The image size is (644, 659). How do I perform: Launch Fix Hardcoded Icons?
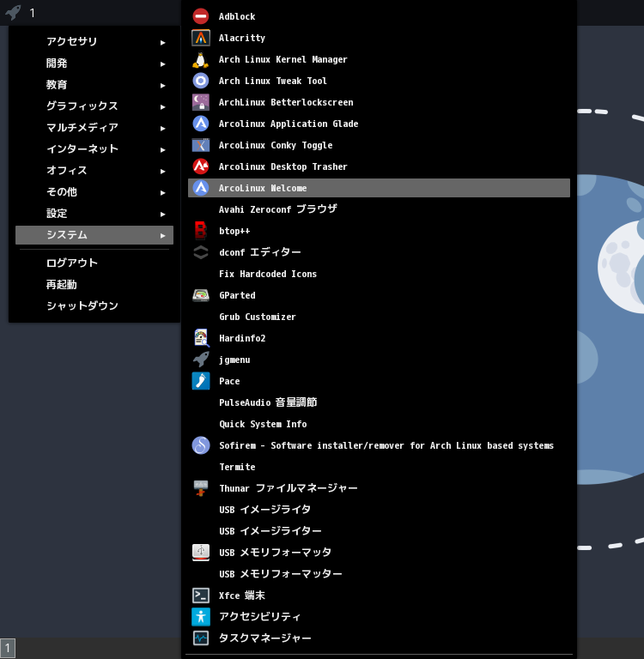coord(379,274)
